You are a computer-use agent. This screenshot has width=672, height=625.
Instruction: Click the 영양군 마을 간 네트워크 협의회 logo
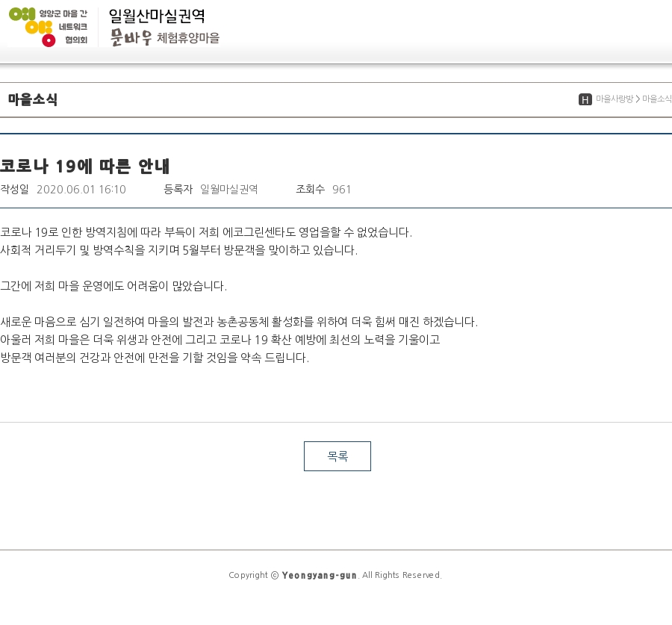click(x=48, y=27)
